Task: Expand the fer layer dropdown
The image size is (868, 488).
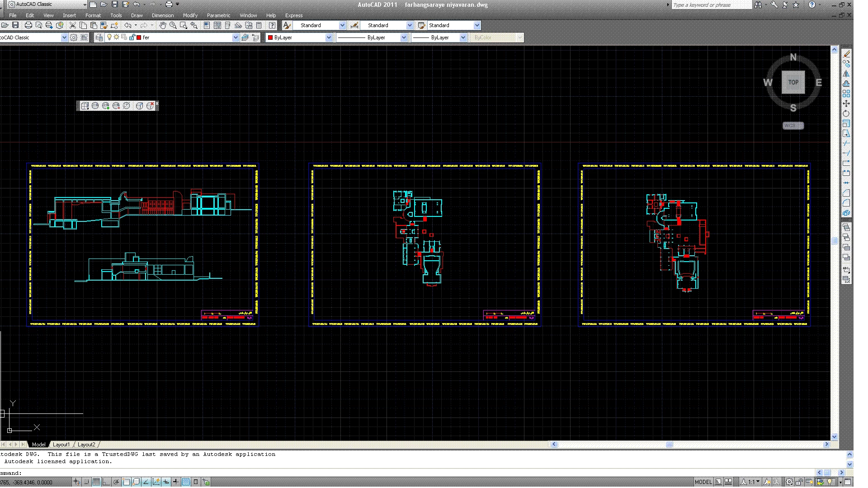Action: coord(236,38)
